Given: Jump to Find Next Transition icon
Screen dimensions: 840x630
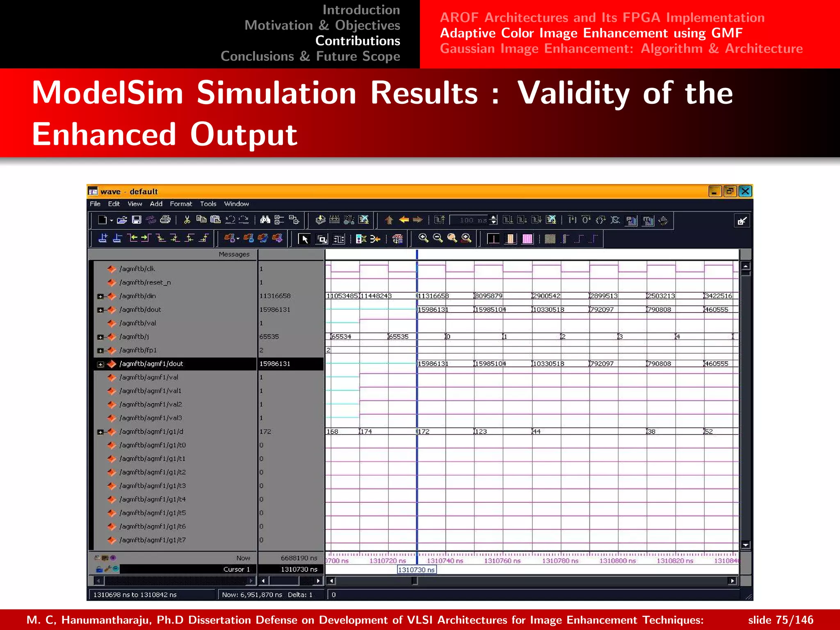Looking at the screenshot, I should [146, 238].
